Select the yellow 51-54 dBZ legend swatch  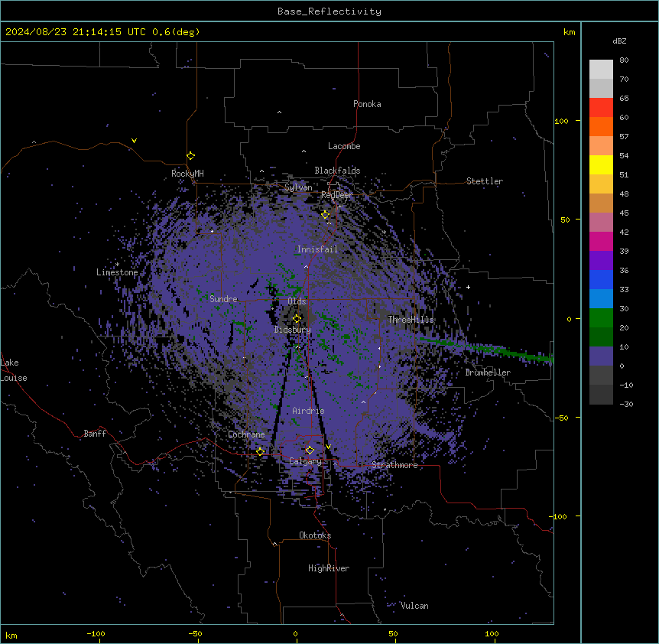pos(601,164)
